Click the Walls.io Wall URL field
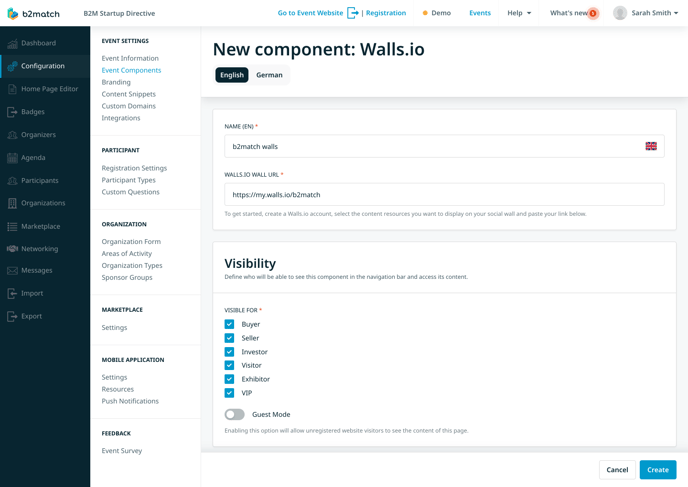This screenshot has width=688, height=487. point(444,194)
